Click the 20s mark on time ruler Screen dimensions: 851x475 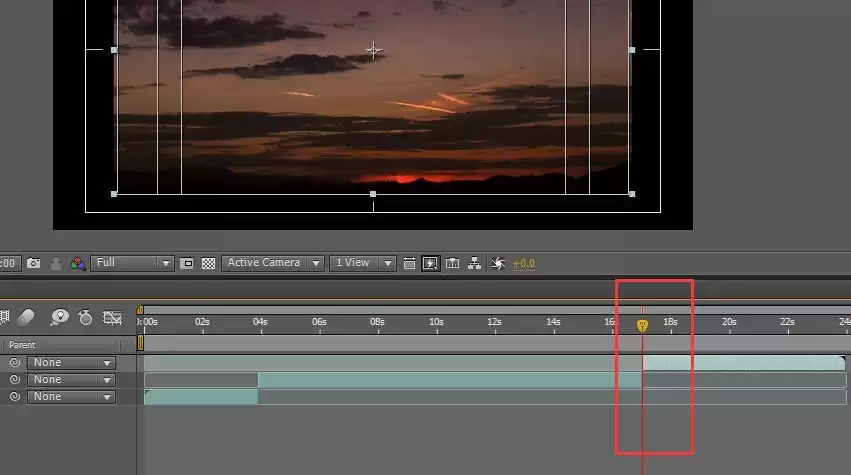pos(729,322)
